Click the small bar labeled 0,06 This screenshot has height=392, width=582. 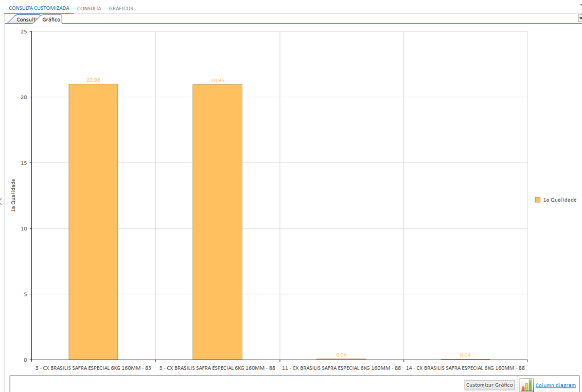tap(341, 359)
